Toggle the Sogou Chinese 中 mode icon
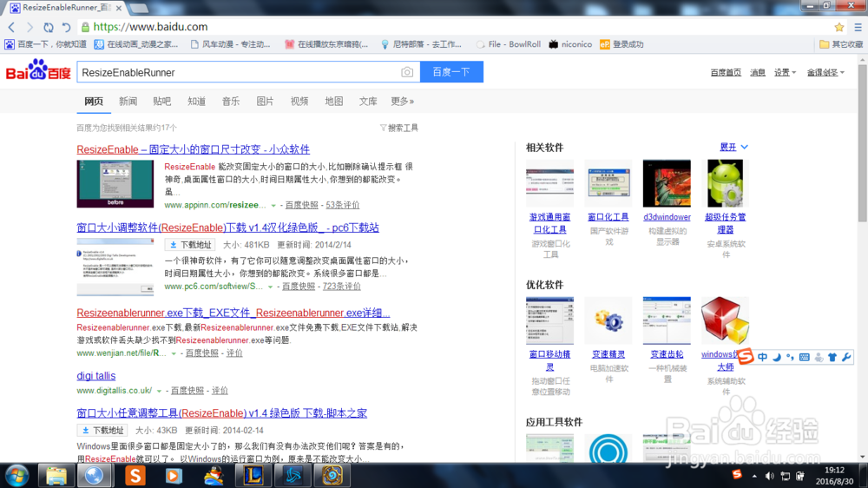This screenshot has width=868, height=488. [763, 357]
